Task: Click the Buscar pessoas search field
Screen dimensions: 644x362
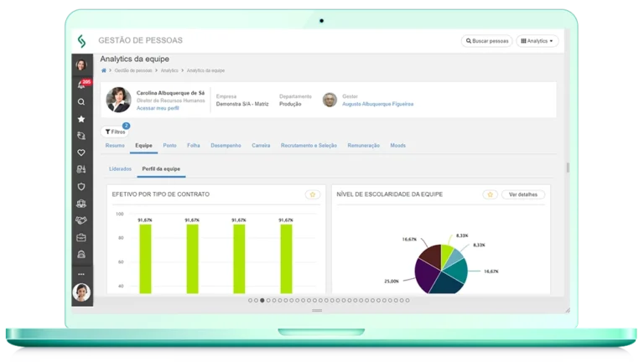Action: (x=486, y=40)
